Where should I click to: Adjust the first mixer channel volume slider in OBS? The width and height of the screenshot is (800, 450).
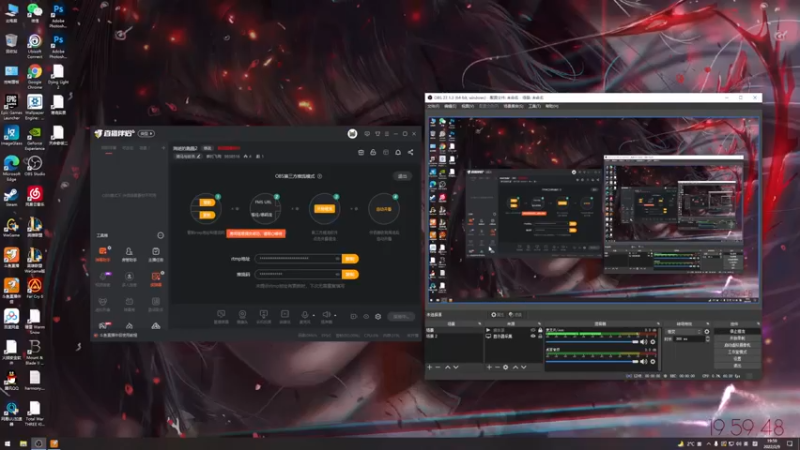(592, 342)
